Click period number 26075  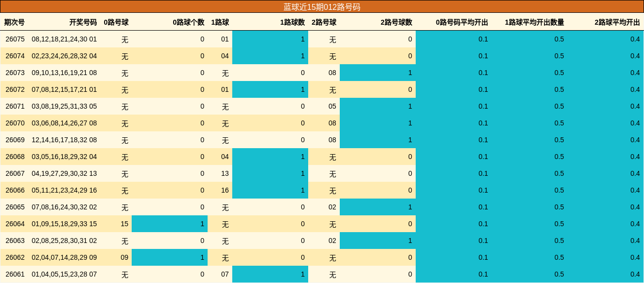[x=15, y=39]
